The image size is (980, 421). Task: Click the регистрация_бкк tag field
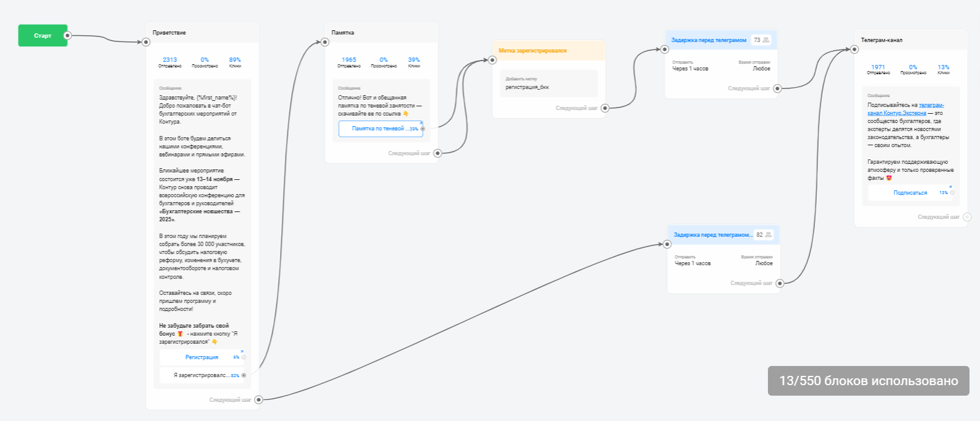point(549,84)
